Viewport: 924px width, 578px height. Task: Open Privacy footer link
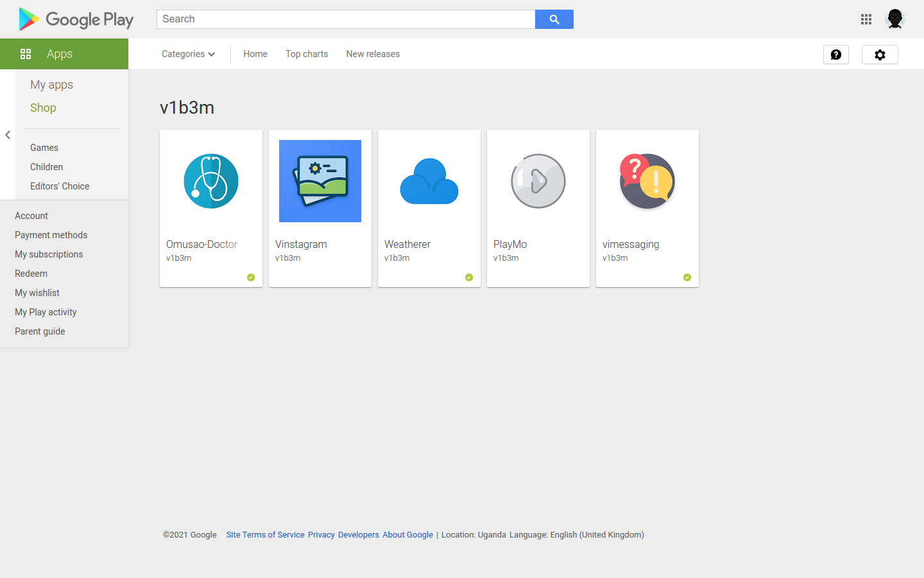coord(321,534)
